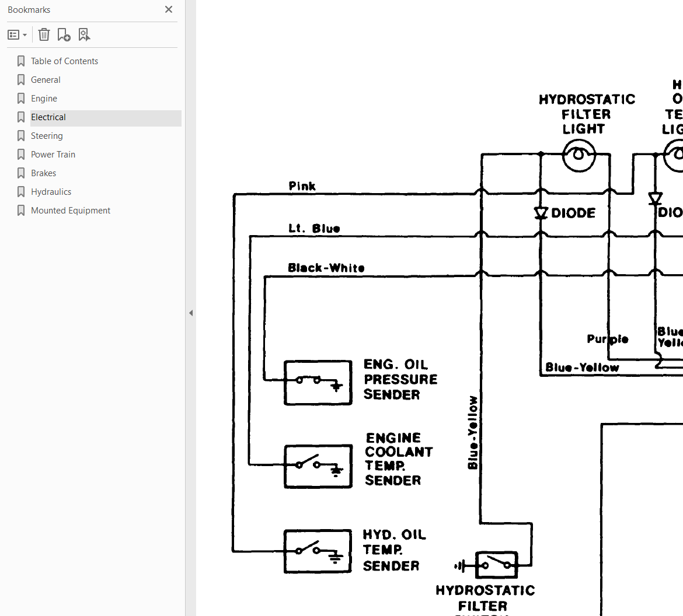Image resolution: width=683 pixels, height=616 pixels.
Task: Click the HYD. OIL TEMP. SENDER label
Action: tap(394, 550)
